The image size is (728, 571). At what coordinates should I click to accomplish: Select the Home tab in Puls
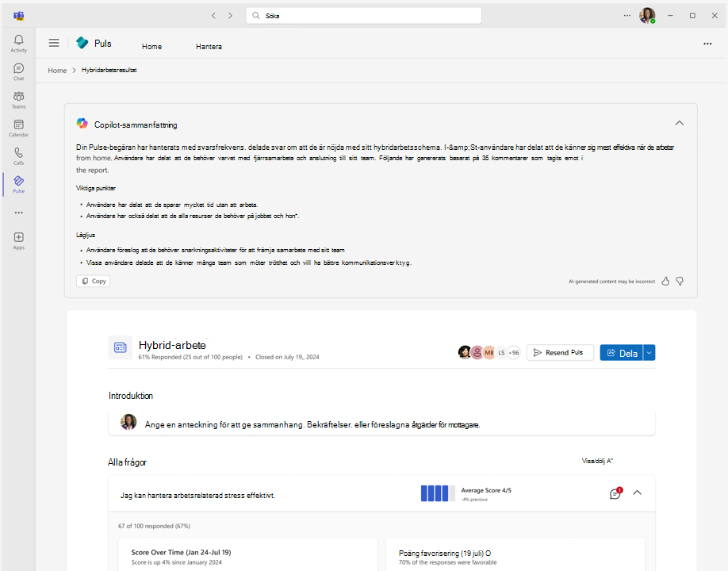(151, 47)
